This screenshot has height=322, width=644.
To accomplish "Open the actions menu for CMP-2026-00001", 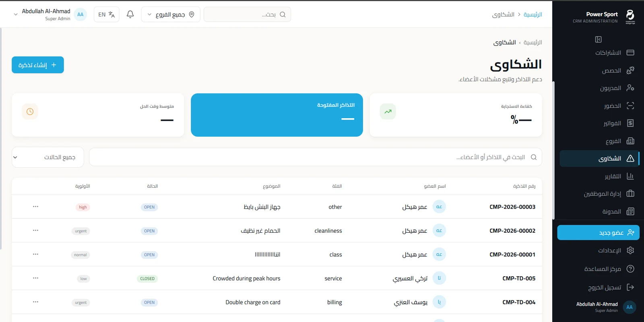I will [x=35, y=254].
